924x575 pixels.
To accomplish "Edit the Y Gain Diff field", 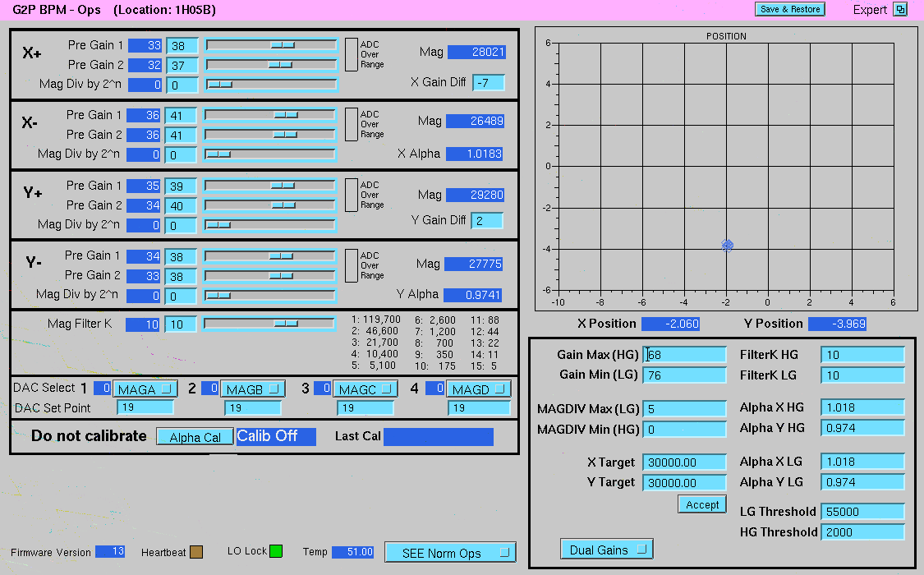I will pos(487,220).
